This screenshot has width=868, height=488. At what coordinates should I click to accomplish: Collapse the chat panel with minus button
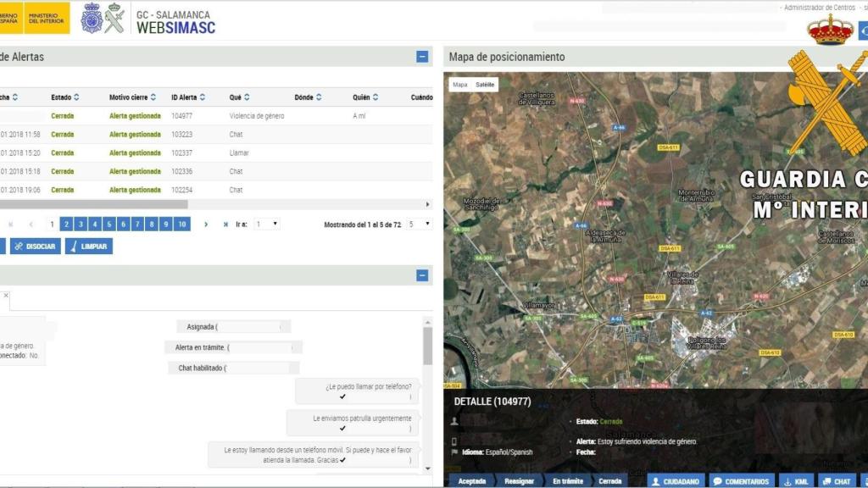tap(422, 275)
